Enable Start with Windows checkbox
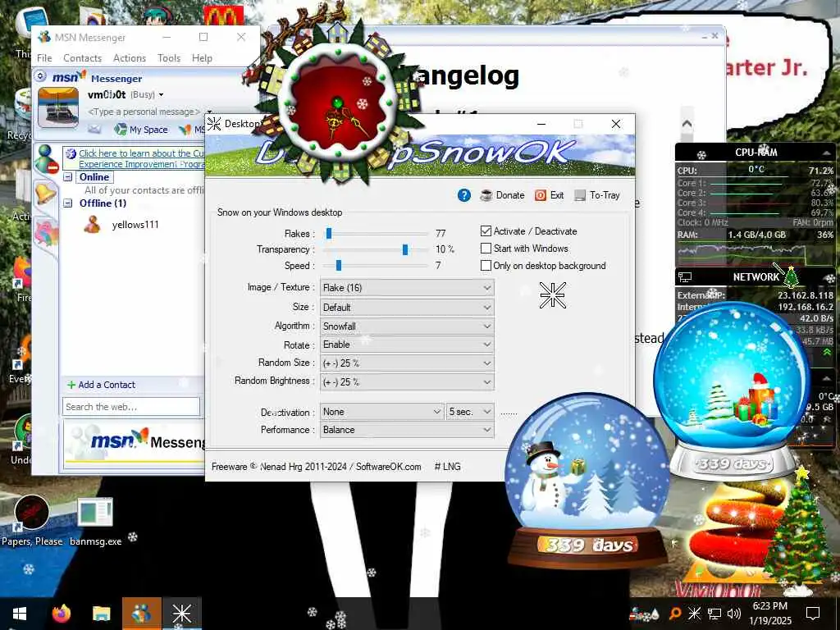Viewport: 840px width, 630px height. (x=486, y=249)
